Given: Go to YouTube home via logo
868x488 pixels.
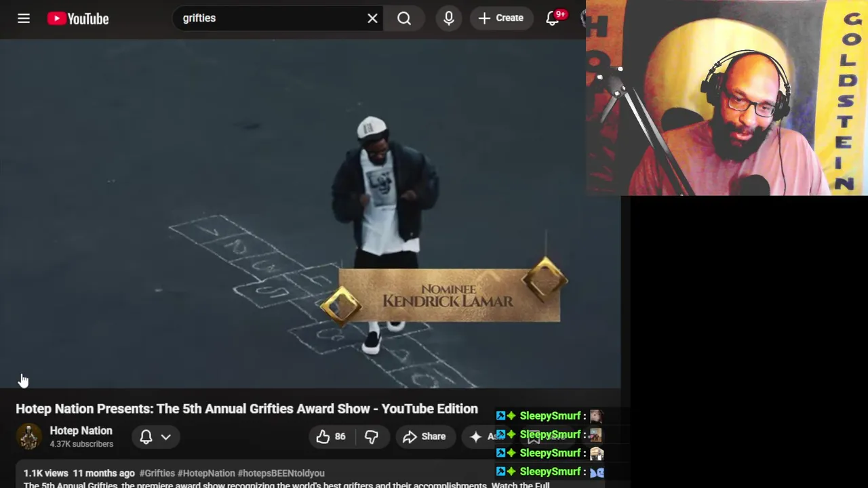Looking at the screenshot, I should [x=78, y=19].
